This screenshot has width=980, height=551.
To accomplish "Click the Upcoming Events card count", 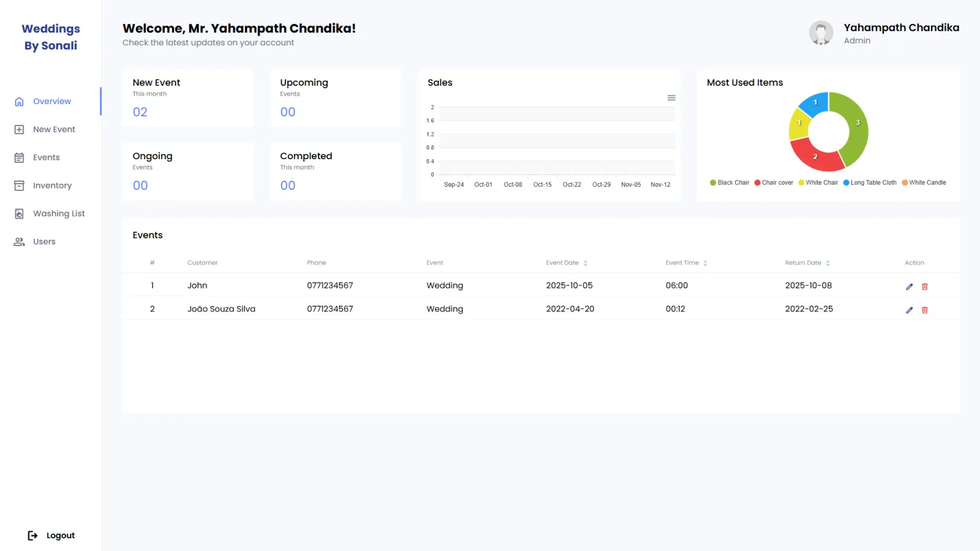I will 288,112.
